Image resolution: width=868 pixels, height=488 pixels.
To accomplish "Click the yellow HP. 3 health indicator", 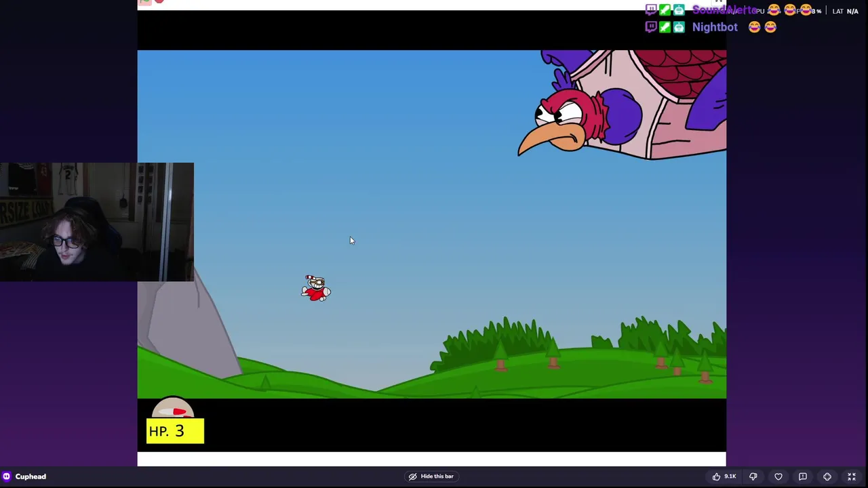I will 175,431.
